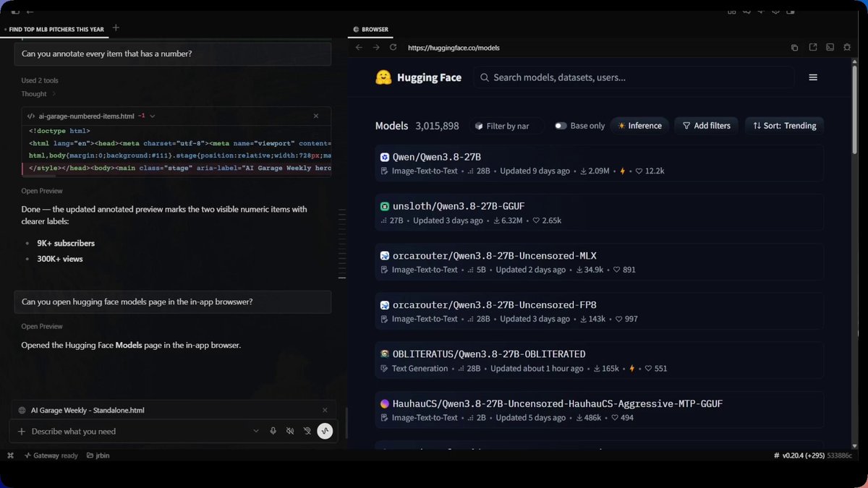This screenshot has height=488, width=868.
Task: Open the Sort: Trending dropdown
Action: (784, 126)
